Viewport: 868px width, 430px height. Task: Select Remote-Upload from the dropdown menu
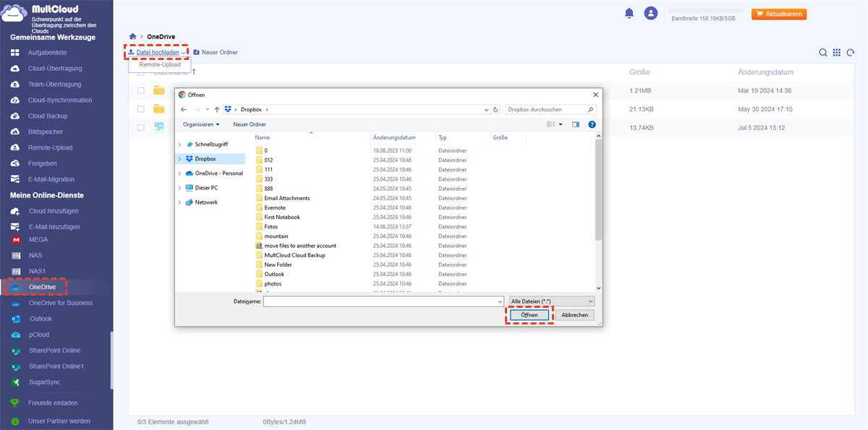click(x=160, y=65)
